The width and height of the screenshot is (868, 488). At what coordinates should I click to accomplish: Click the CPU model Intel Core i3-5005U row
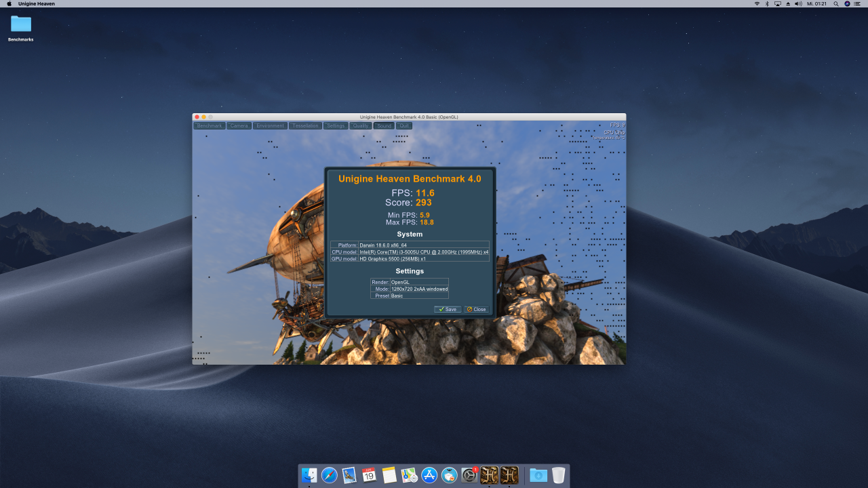(410, 251)
